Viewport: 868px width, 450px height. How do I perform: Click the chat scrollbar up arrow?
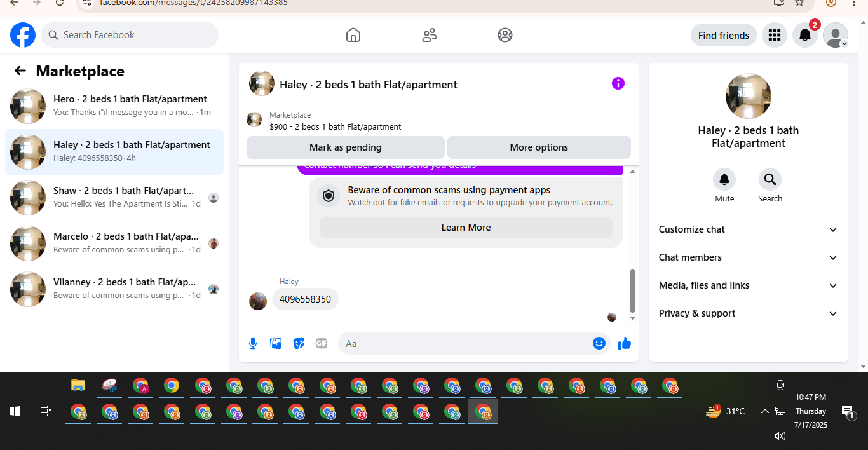pos(632,172)
